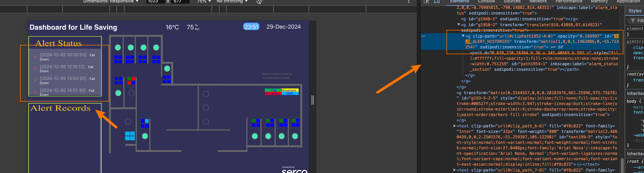
Task: Click the first Inherited section header in Styles
Action: (635, 93)
